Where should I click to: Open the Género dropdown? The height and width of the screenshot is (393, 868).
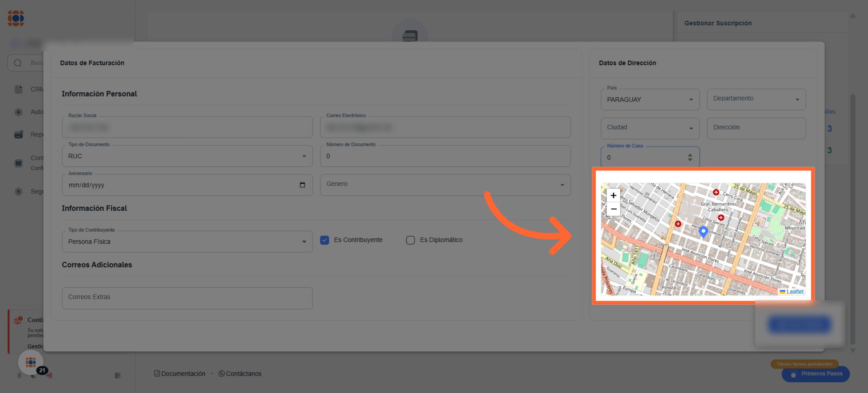click(445, 185)
